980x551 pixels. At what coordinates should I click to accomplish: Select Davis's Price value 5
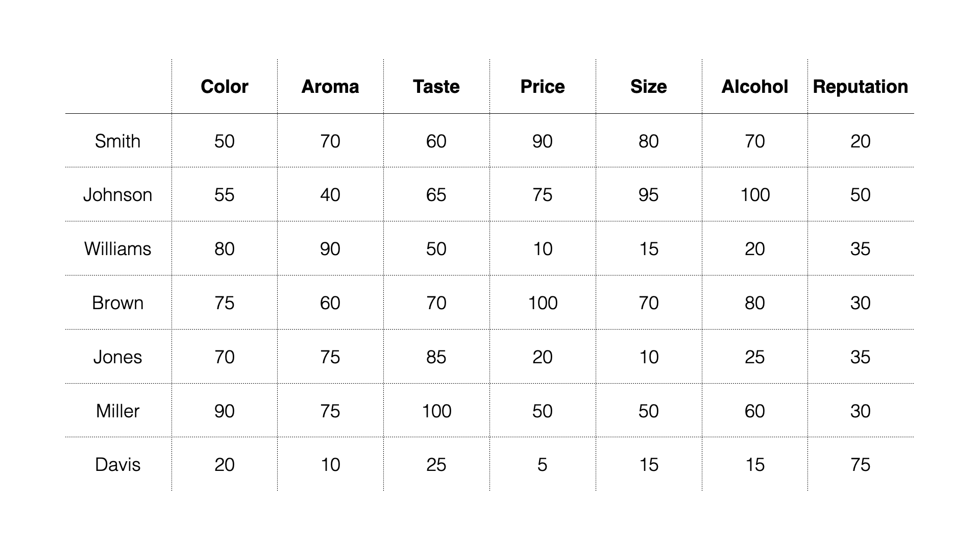pos(543,465)
